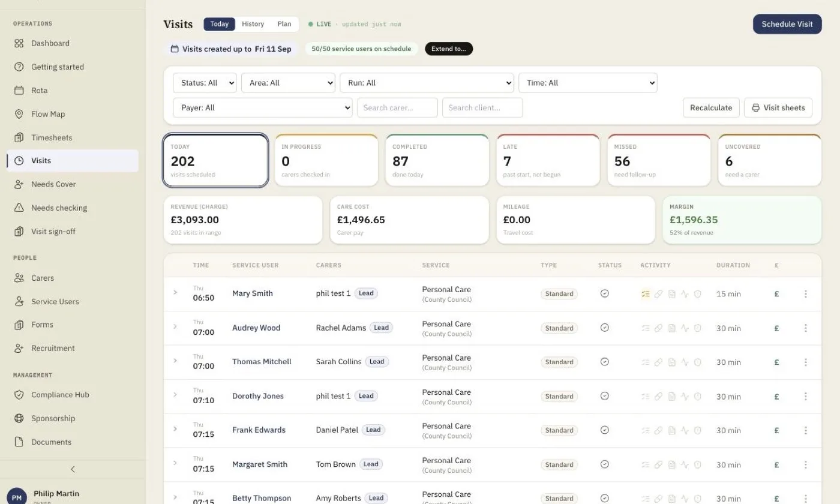Image resolution: width=840 pixels, height=504 pixels.
Task: Open more options for Thomas Mitchell's visit
Action: tap(806, 362)
